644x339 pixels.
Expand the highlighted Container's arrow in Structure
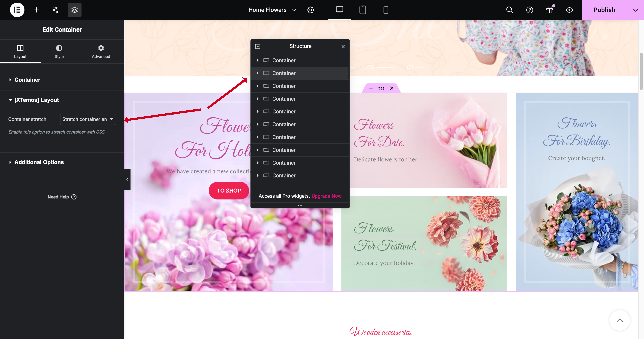tap(257, 73)
